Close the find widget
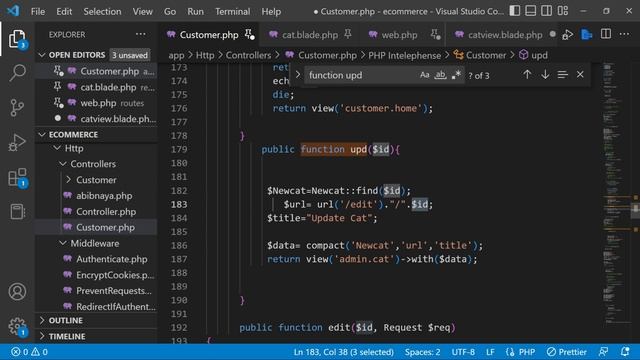Viewport: 640px width, 360px height. tap(580, 75)
